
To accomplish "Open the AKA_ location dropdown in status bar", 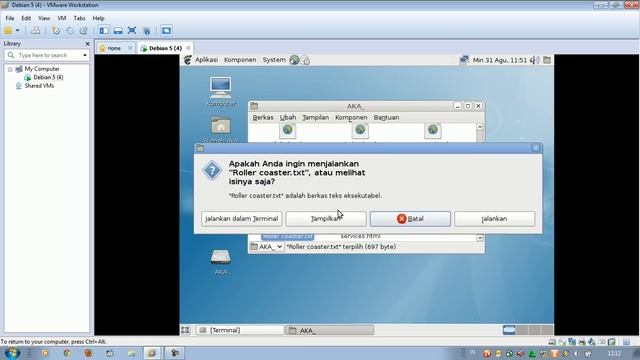I will pyautogui.click(x=267, y=247).
